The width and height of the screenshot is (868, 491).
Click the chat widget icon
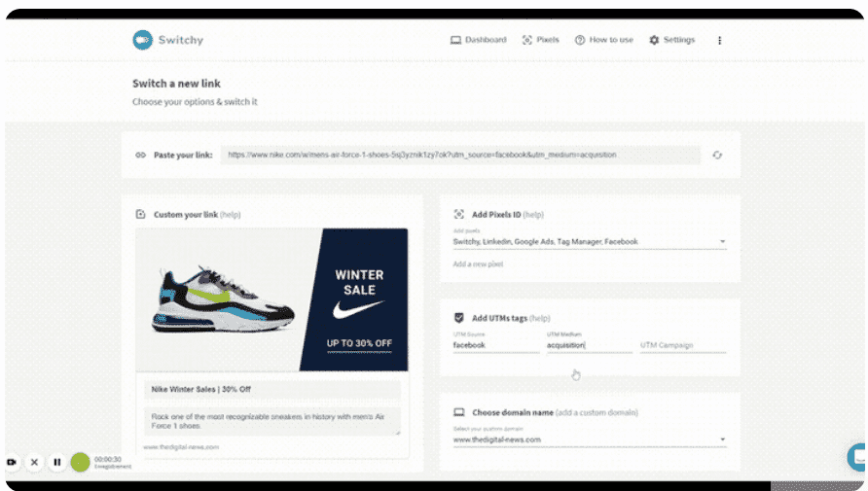[x=858, y=456]
